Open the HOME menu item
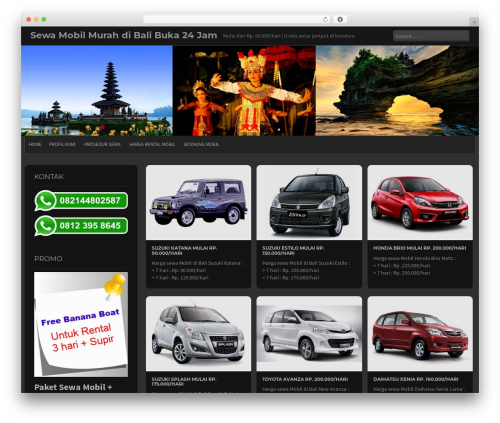The image size is (500, 423). [35, 144]
